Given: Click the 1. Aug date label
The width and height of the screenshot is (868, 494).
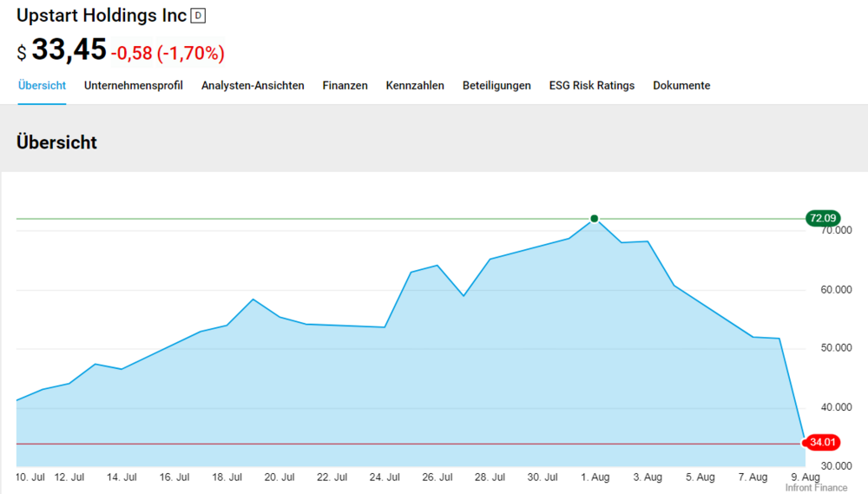Looking at the screenshot, I should tap(595, 477).
